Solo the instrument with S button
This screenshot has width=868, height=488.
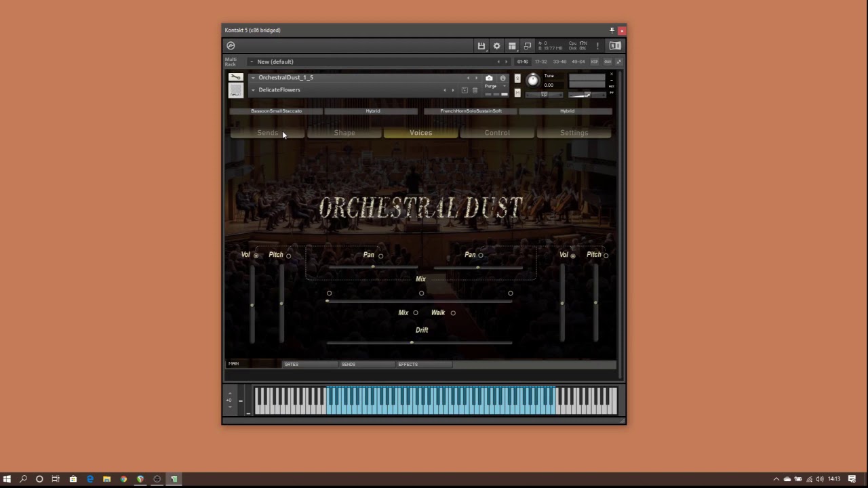(x=517, y=79)
